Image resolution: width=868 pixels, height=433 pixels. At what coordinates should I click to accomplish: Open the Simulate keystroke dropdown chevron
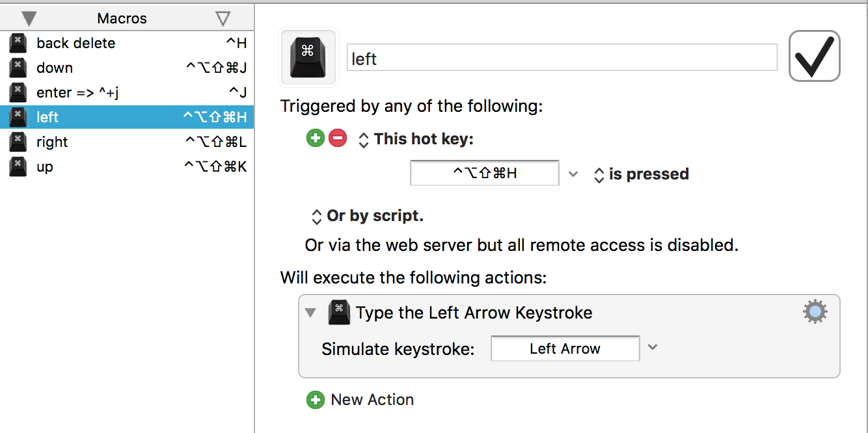[653, 348]
